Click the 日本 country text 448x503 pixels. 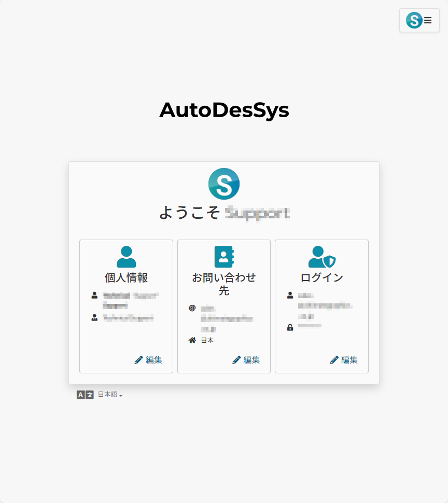[207, 340]
